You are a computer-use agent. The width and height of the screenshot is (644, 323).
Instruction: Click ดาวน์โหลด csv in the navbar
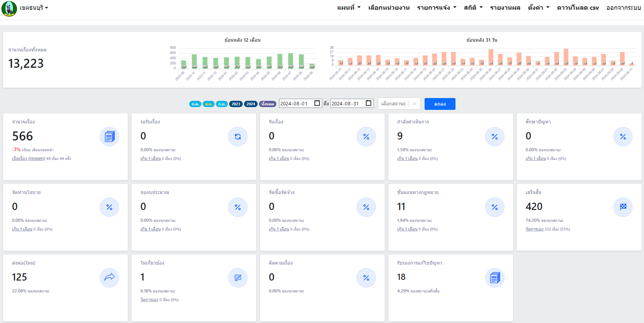578,8
